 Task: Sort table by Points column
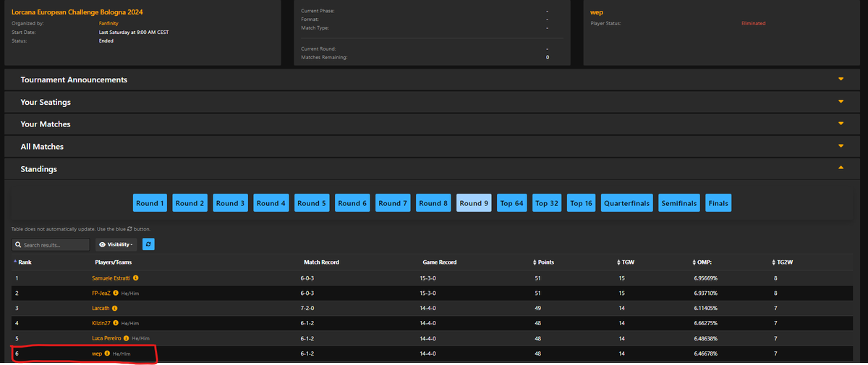click(x=543, y=262)
